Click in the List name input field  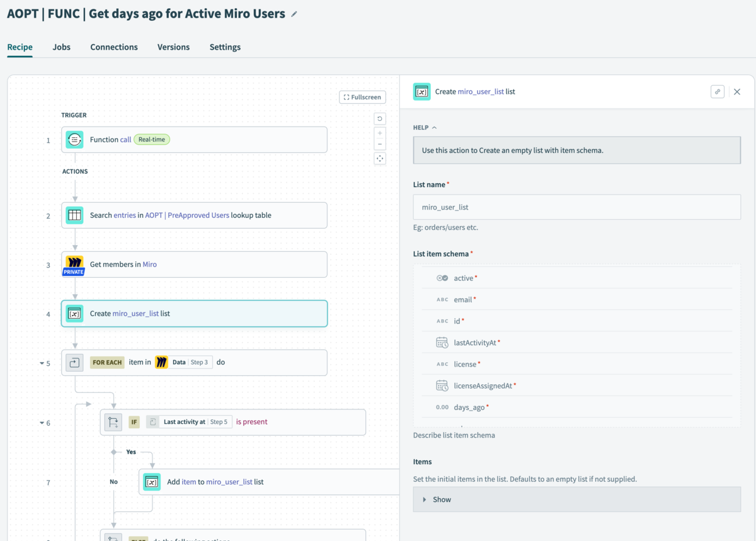pos(576,207)
